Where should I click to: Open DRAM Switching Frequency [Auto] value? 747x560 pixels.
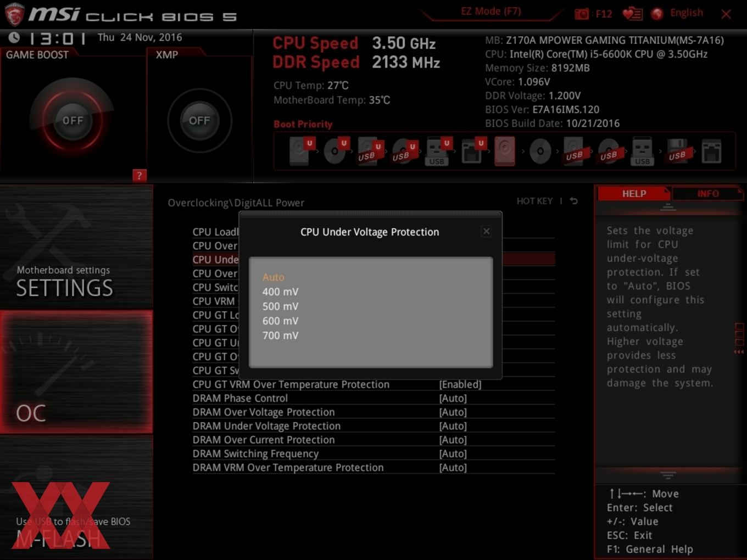(x=453, y=453)
